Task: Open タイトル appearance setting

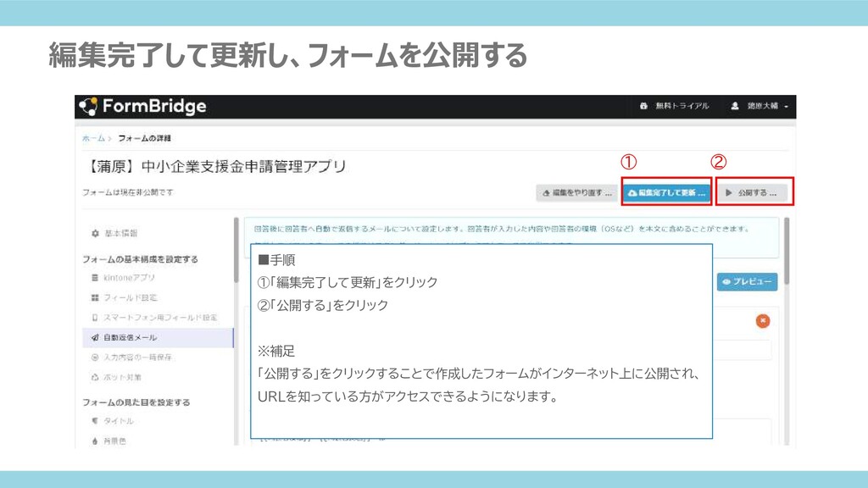Action: click(119, 421)
